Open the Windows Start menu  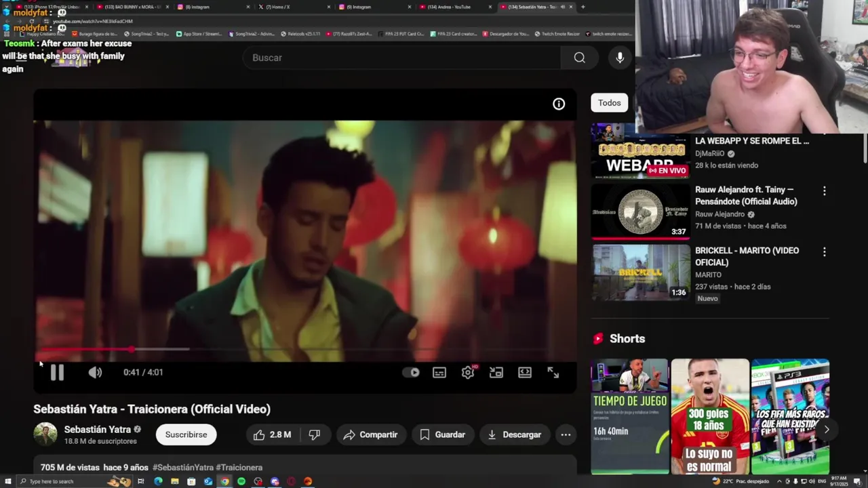[7, 481]
